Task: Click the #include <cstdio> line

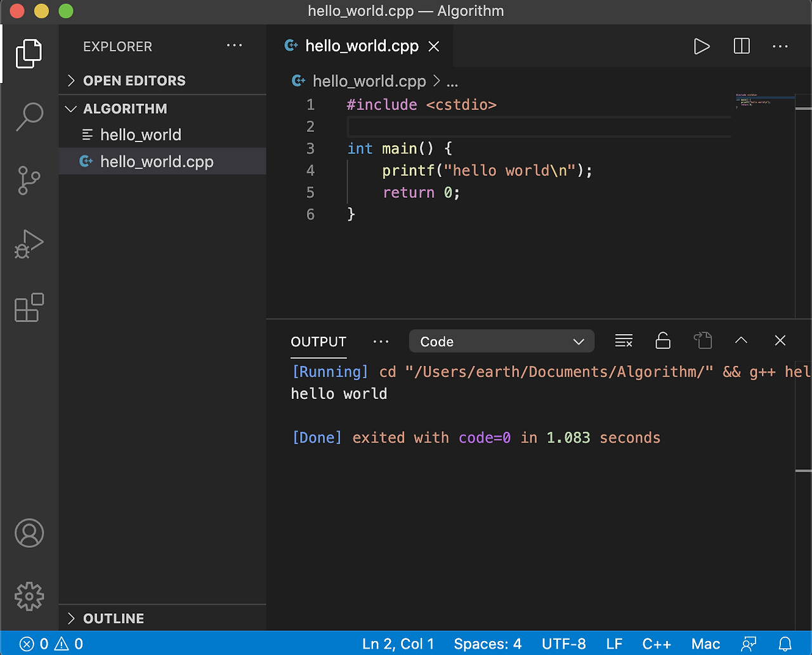Action: [421, 105]
